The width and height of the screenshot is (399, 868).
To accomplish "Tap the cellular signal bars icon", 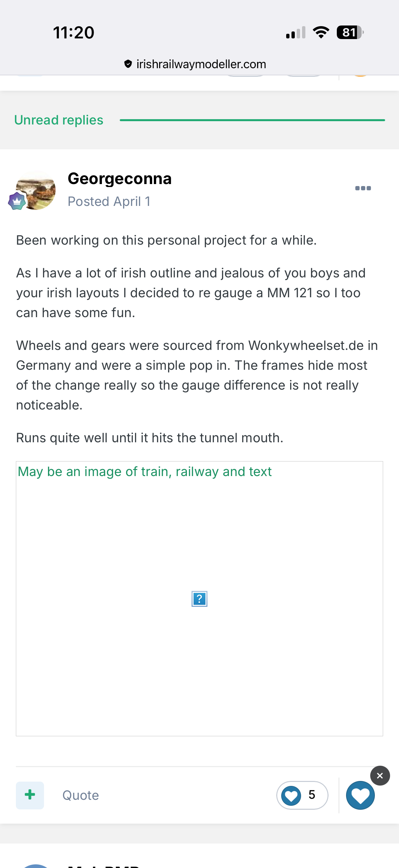I will pos(295,33).
